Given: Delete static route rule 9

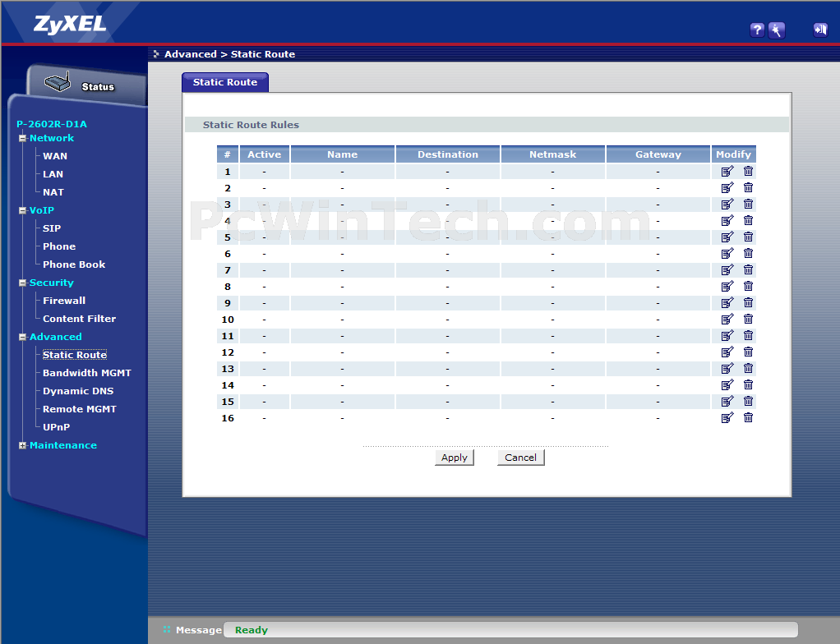Looking at the screenshot, I should point(749,302).
